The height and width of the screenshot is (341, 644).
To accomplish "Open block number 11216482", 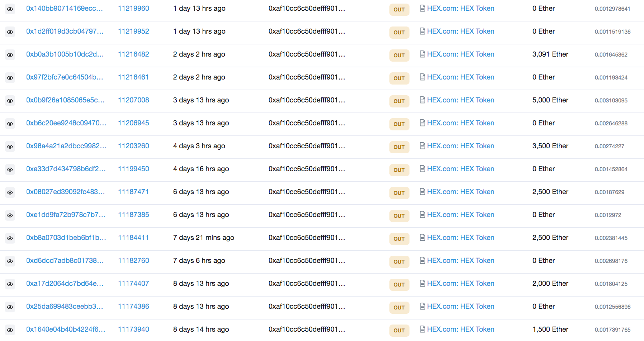I will click(x=133, y=54).
